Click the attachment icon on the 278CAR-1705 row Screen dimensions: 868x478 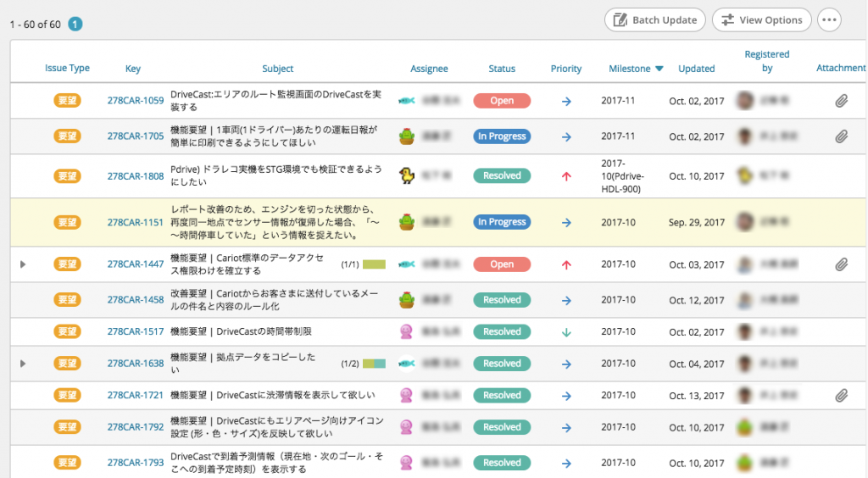click(841, 136)
